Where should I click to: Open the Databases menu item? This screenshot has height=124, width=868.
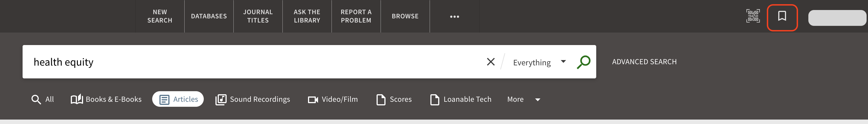(209, 16)
